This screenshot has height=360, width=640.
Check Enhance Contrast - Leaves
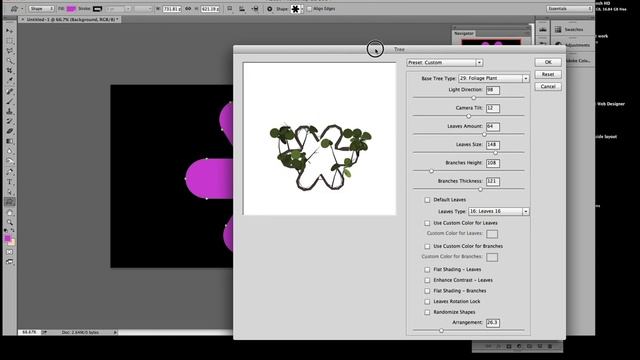click(x=427, y=280)
